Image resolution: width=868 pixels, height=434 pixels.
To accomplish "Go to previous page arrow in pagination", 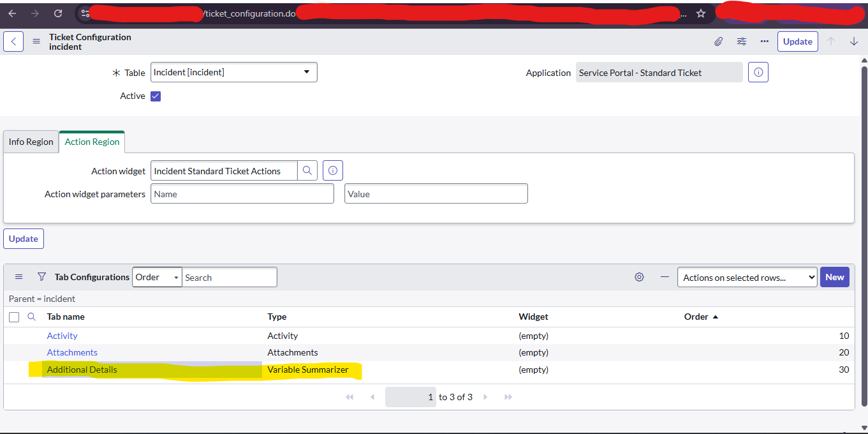I will [372, 397].
